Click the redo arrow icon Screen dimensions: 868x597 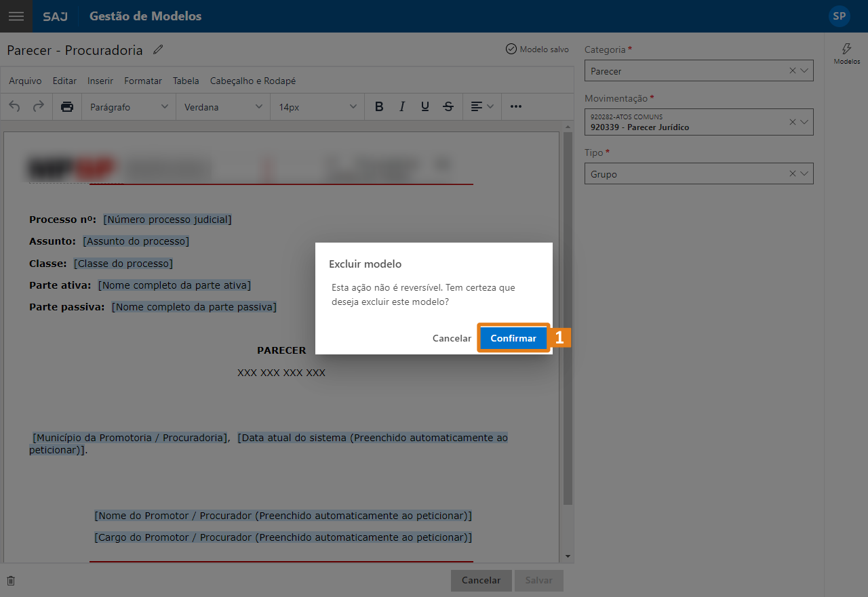[39, 106]
